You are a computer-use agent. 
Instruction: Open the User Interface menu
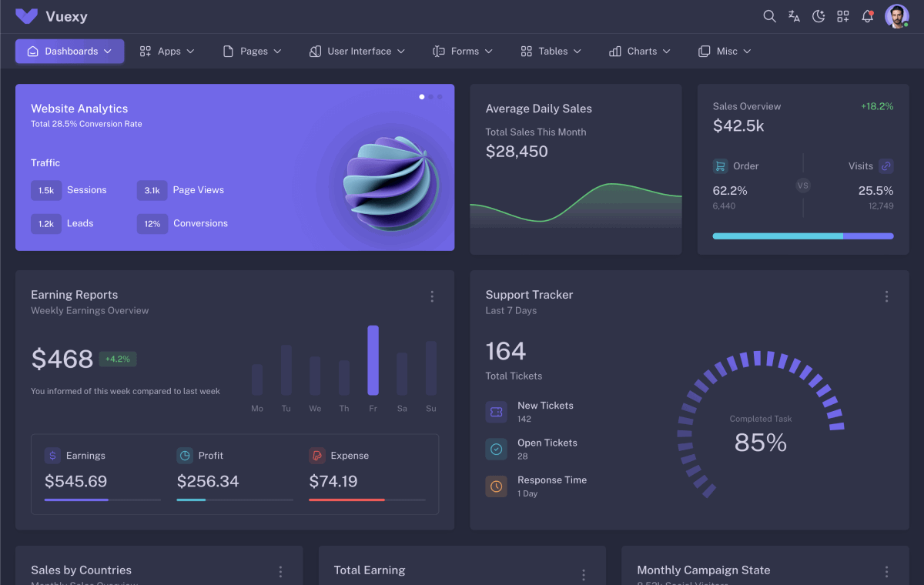(x=357, y=52)
